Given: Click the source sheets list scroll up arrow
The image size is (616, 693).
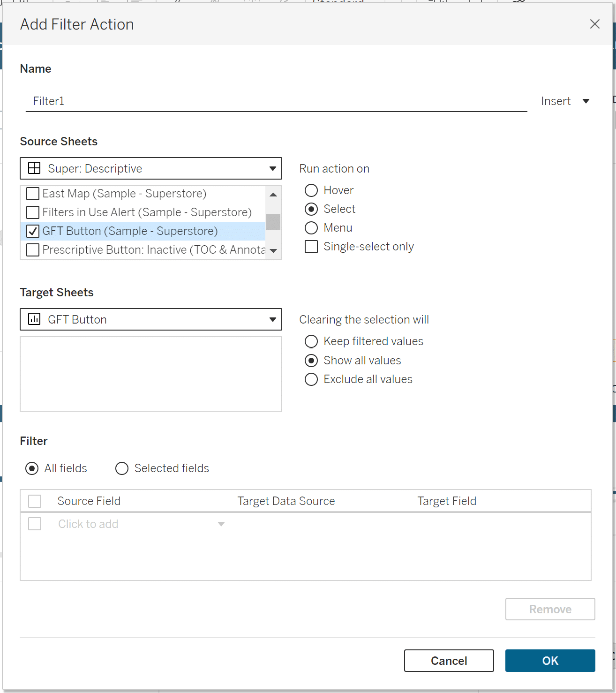Looking at the screenshot, I should (x=273, y=194).
